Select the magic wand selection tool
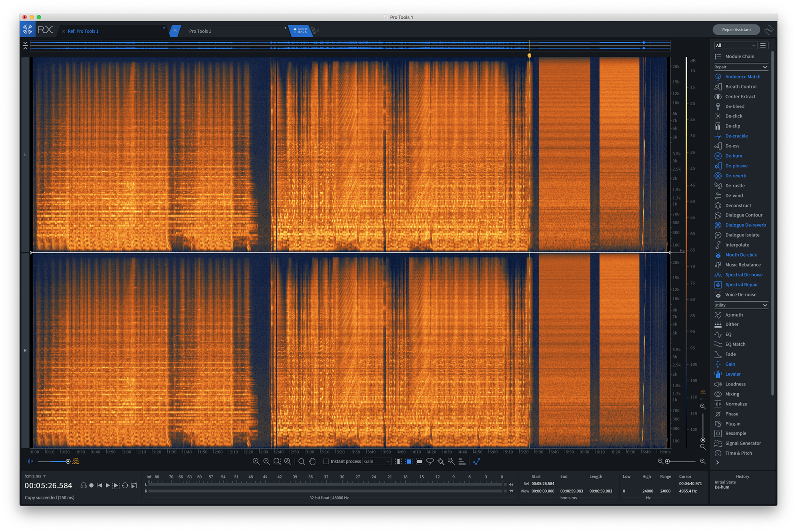The height and width of the screenshot is (532, 797). coord(451,462)
